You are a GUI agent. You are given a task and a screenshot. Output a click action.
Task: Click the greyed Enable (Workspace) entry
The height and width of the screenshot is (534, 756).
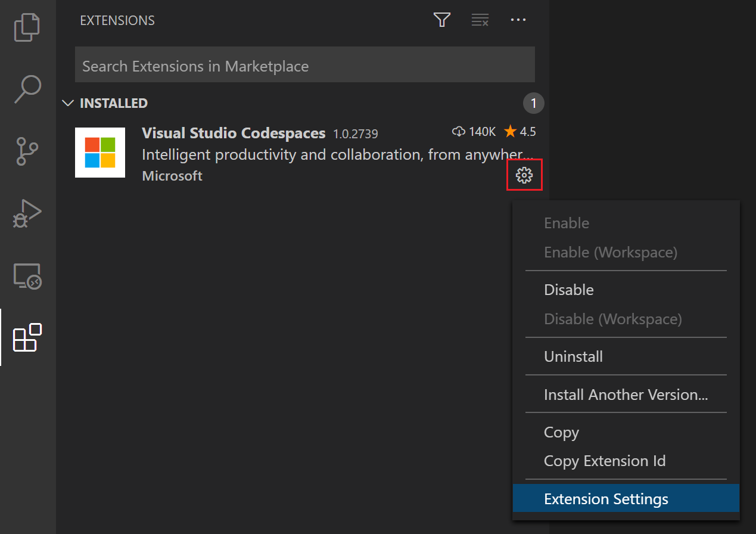626,252
